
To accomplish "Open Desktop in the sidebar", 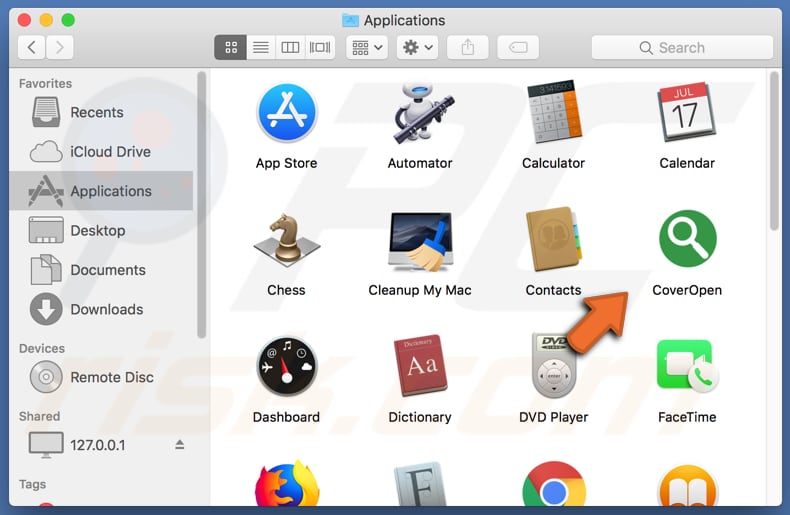I will click(101, 230).
